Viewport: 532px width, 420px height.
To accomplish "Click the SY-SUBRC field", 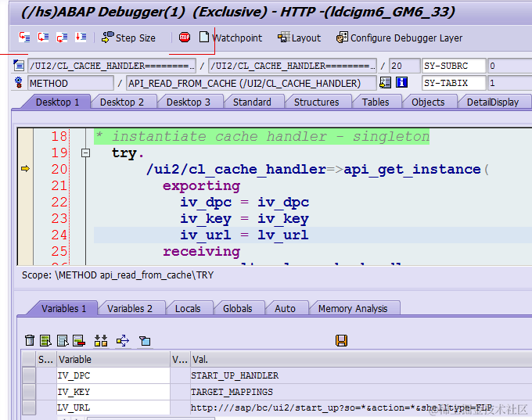I will click(x=454, y=66).
